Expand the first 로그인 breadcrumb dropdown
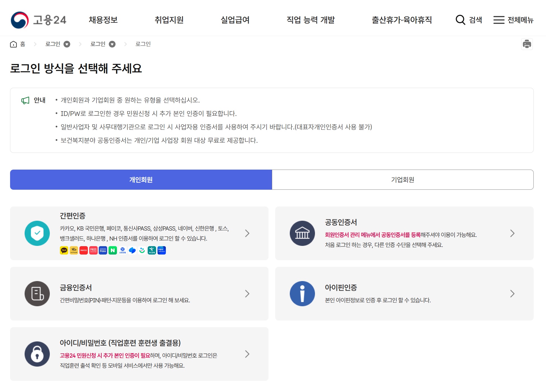Viewport: 546px width, 392px height. tap(67, 44)
